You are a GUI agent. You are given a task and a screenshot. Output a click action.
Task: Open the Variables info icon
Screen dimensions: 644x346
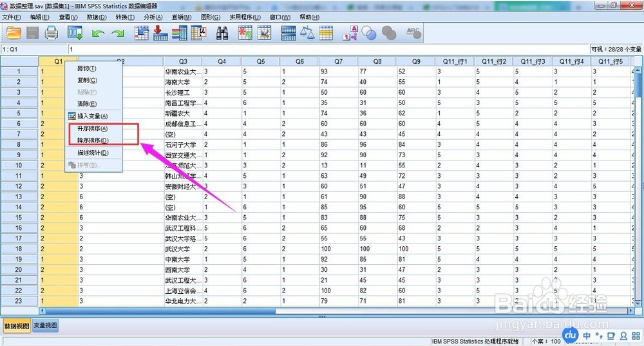click(x=180, y=33)
